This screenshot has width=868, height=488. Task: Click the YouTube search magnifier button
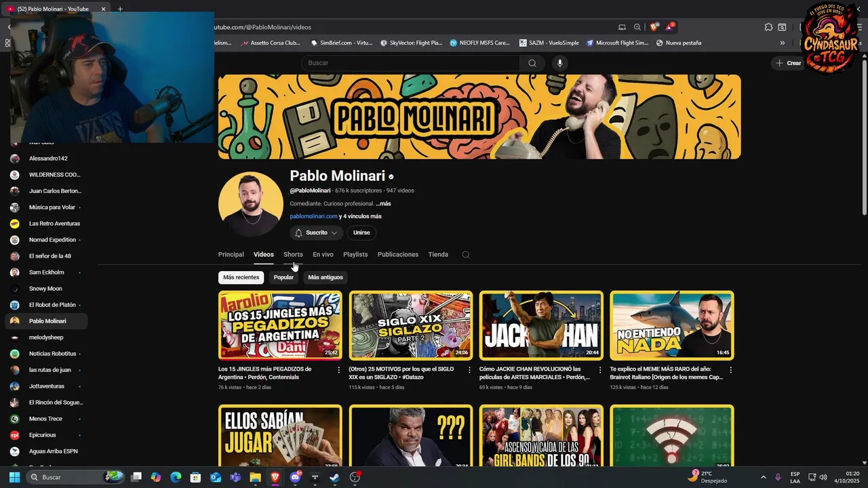click(x=532, y=63)
